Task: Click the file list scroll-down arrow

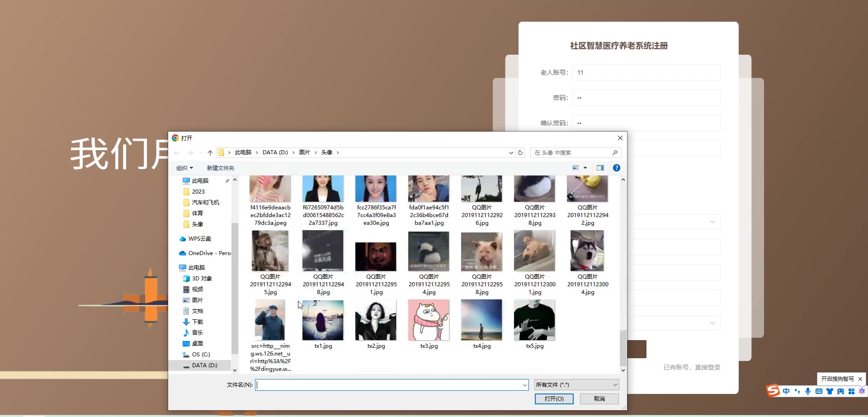Action: tap(623, 370)
